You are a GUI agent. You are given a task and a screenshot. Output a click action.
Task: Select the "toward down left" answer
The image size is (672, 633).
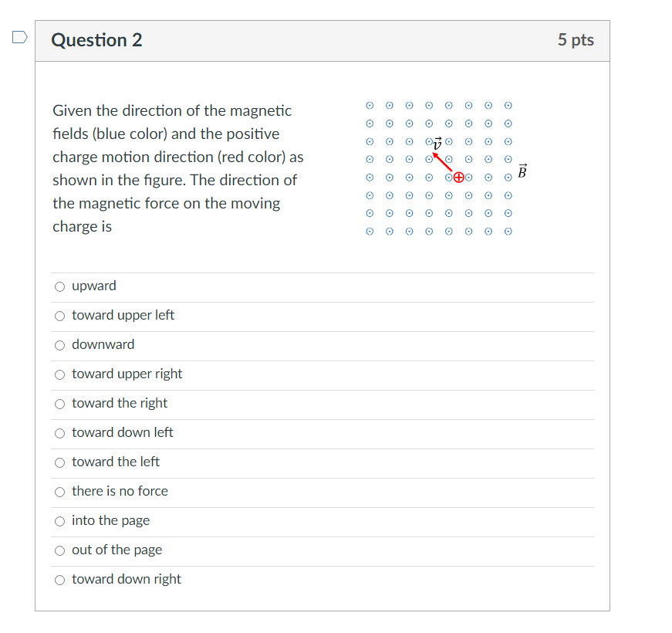[x=59, y=433]
